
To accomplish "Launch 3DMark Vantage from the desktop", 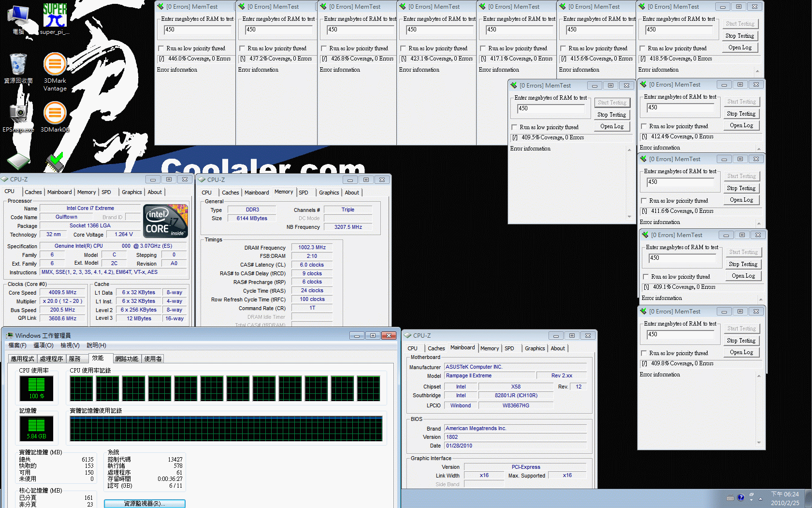I will tap(55, 72).
